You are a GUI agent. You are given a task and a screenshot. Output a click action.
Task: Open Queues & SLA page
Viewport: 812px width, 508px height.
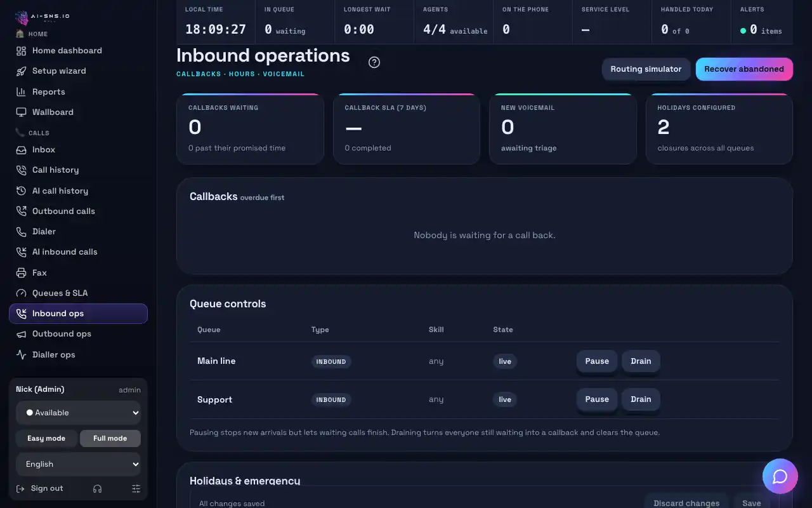[x=78, y=293]
